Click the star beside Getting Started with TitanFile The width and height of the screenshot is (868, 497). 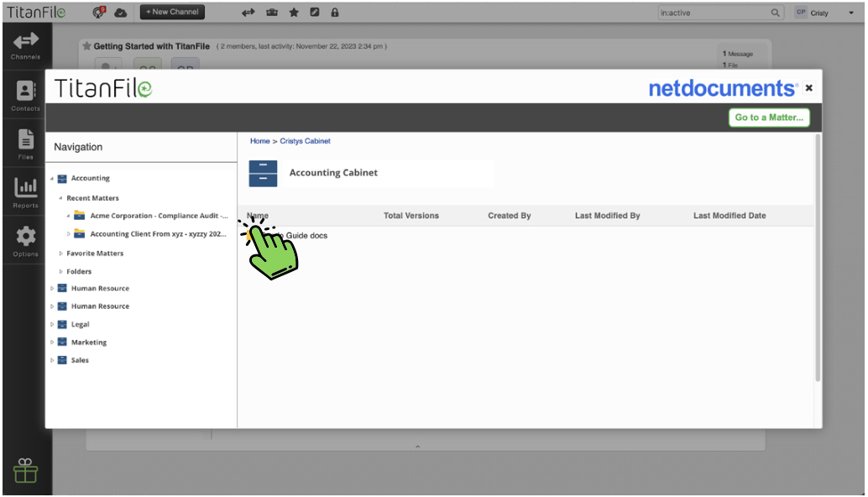pos(86,46)
